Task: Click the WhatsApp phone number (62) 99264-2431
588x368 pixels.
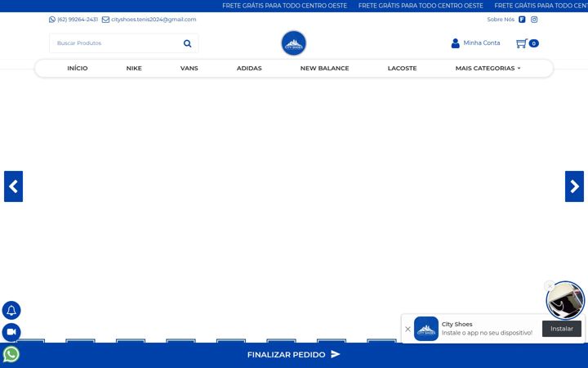Action: click(x=78, y=20)
